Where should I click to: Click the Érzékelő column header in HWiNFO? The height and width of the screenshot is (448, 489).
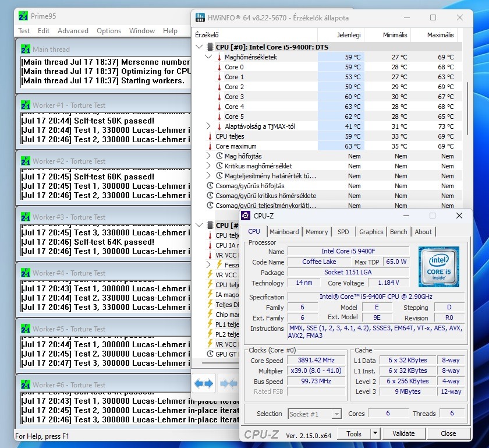tap(255, 34)
